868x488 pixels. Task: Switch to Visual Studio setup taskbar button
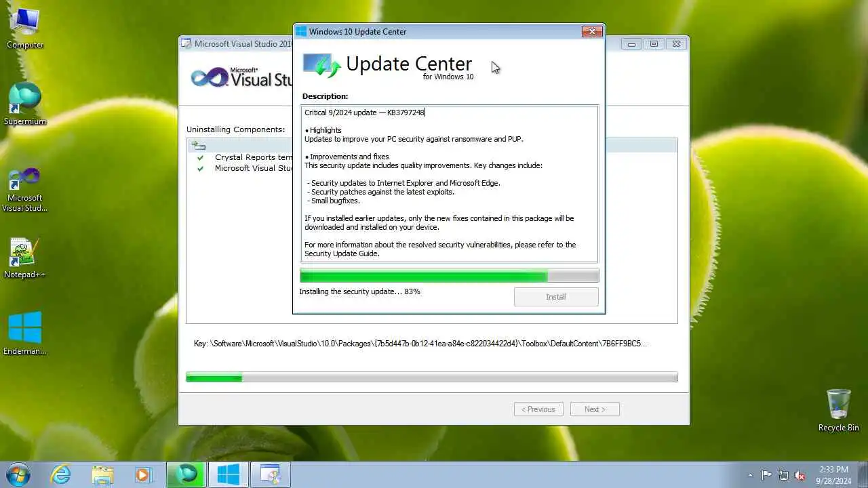(270, 474)
